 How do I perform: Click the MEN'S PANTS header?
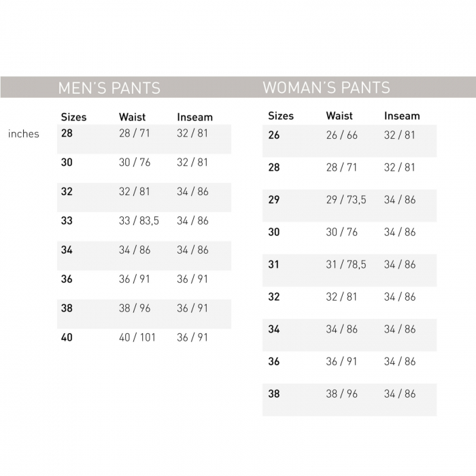[x=109, y=88]
